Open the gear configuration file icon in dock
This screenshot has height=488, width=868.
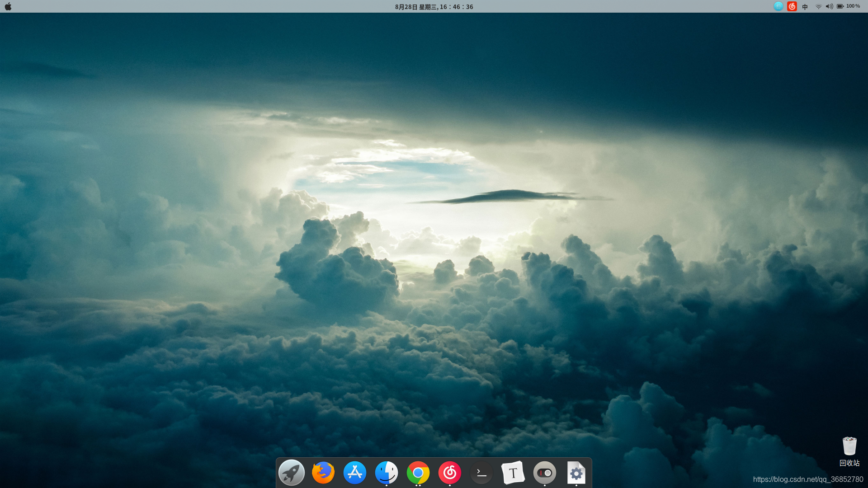[576, 473]
